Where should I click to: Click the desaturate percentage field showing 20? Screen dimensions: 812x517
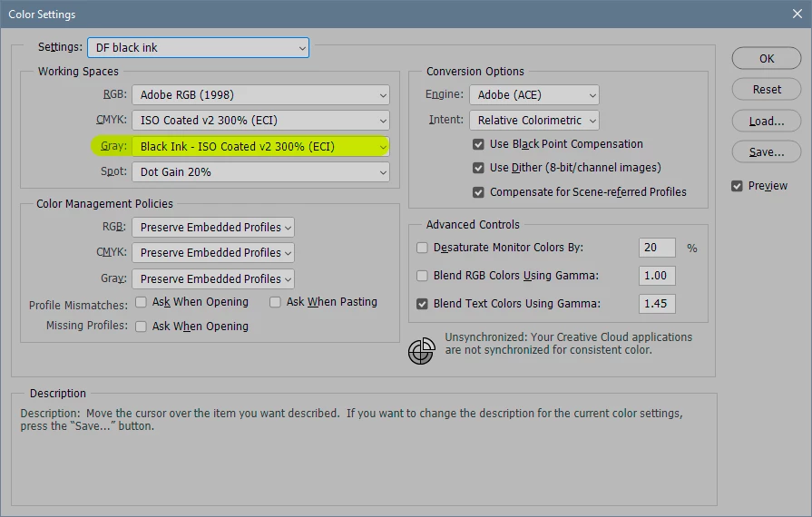pos(657,248)
